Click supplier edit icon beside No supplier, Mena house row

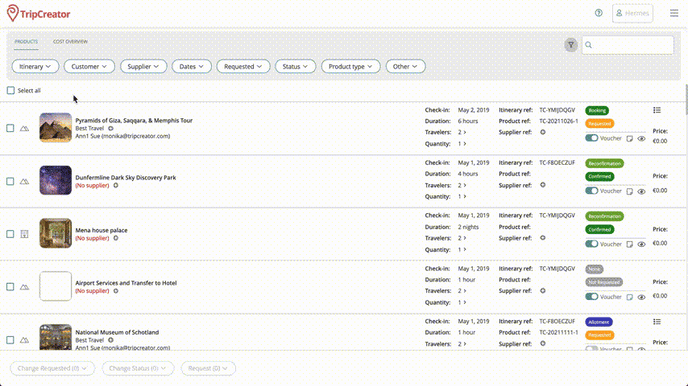point(116,238)
